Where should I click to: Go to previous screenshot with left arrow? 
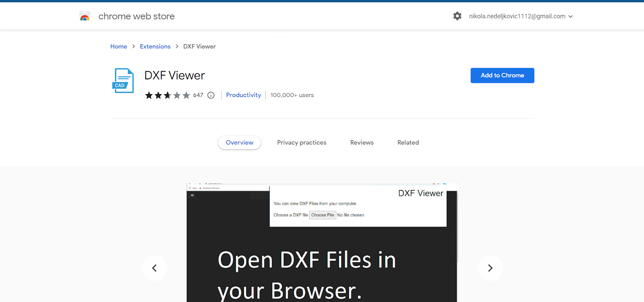(x=154, y=268)
